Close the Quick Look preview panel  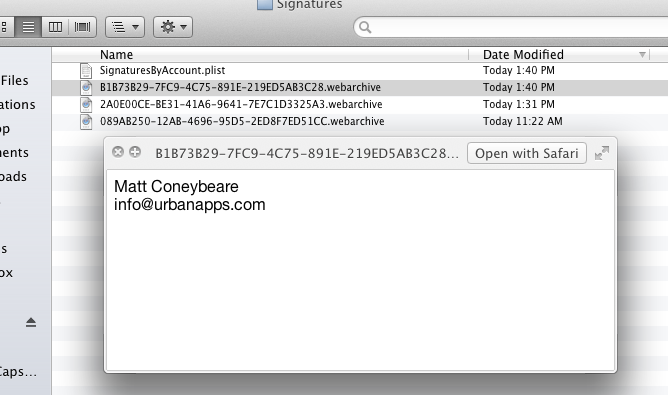coord(118,152)
